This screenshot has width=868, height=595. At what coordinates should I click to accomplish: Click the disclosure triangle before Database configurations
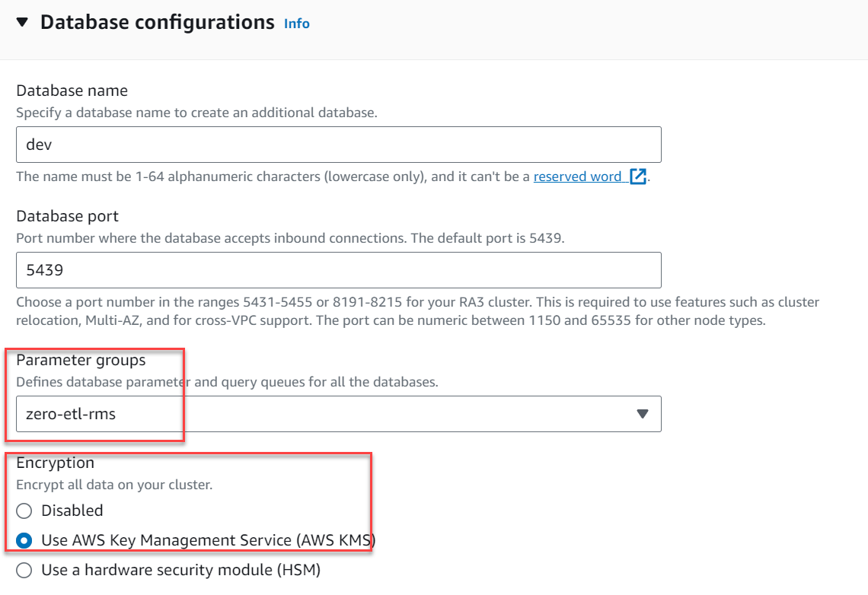pyautogui.click(x=21, y=22)
